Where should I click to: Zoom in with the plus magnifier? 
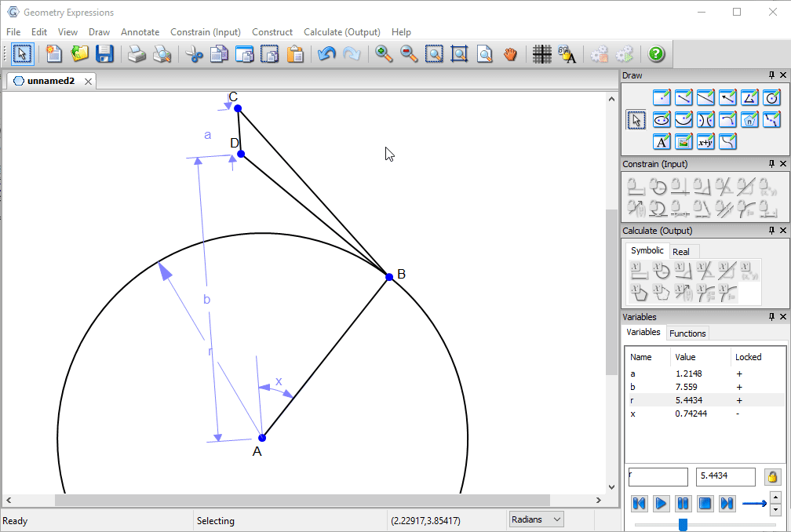click(x=384, y=54)
